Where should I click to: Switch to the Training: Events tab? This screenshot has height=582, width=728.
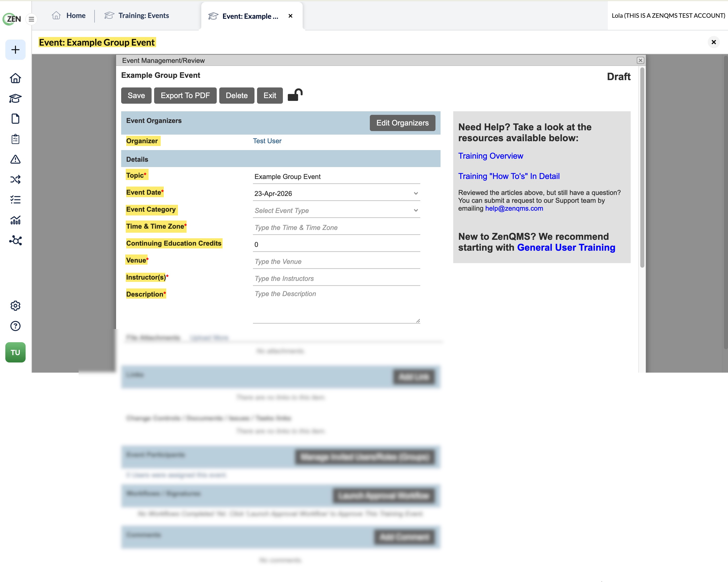point(137,15)
